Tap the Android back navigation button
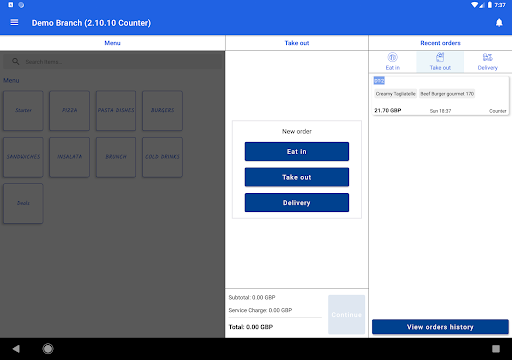512x360 pixels. [x=16, y=349]
